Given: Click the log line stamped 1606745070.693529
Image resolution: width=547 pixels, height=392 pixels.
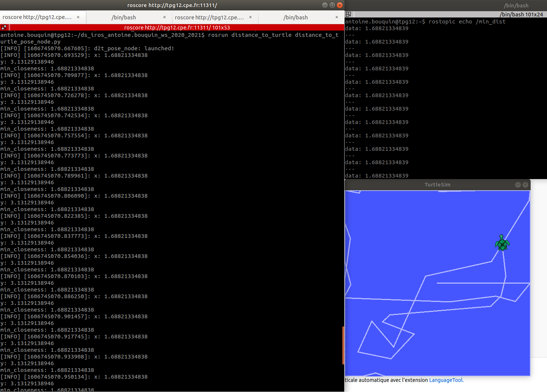Looking at the screenshot, I should click(74, 55).
